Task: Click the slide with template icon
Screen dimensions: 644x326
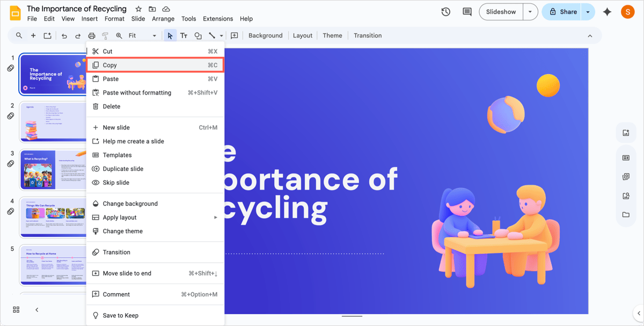Action: coord(47,35)
